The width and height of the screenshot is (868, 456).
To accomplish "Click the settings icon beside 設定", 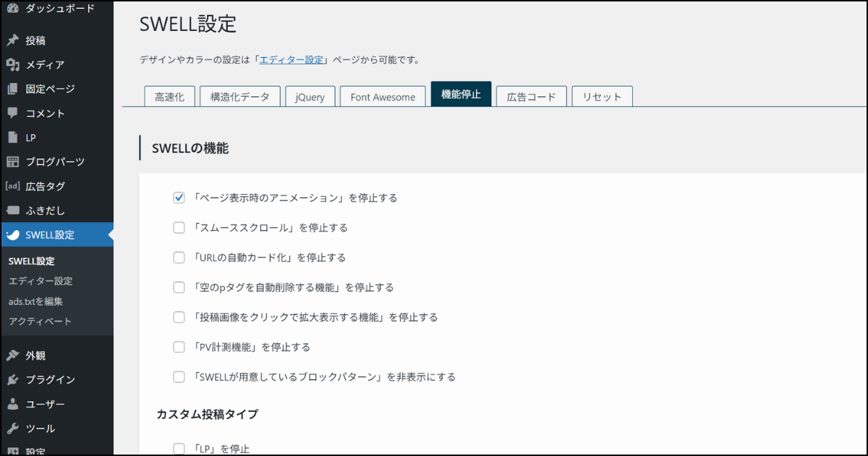I will (x=12, y=450).
